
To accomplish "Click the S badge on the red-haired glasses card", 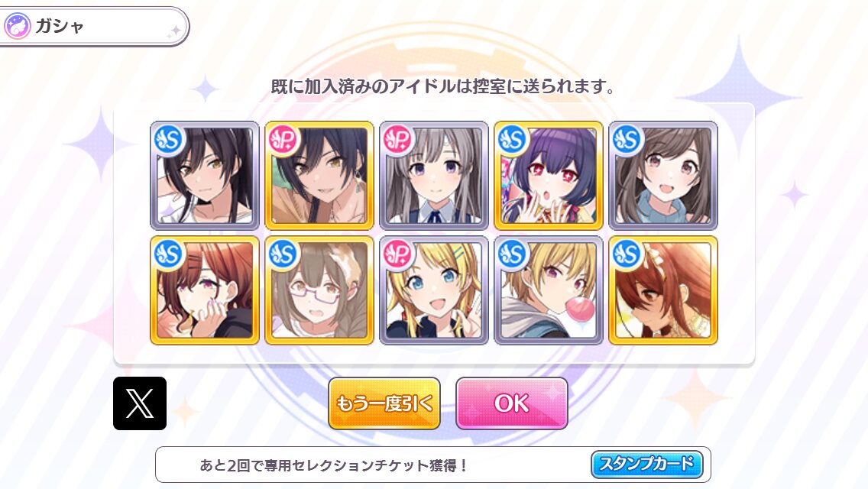I will (168, 254).
